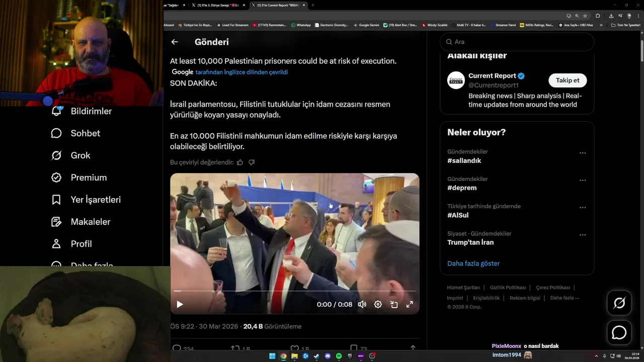Open Steam from the taskbar
Viewport: 644px width, 362px height.
click(316, 356)
